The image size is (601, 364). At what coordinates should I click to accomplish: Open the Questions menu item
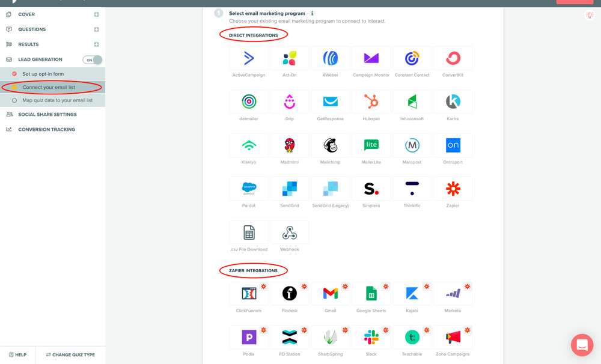coord(32,29)
